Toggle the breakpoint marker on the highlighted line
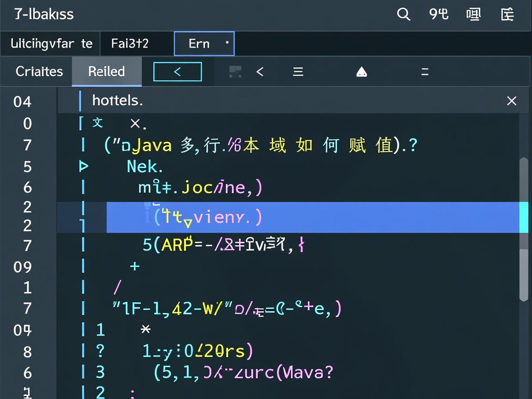The height and width of the screenshot is (399, 532). click(82, 217)
